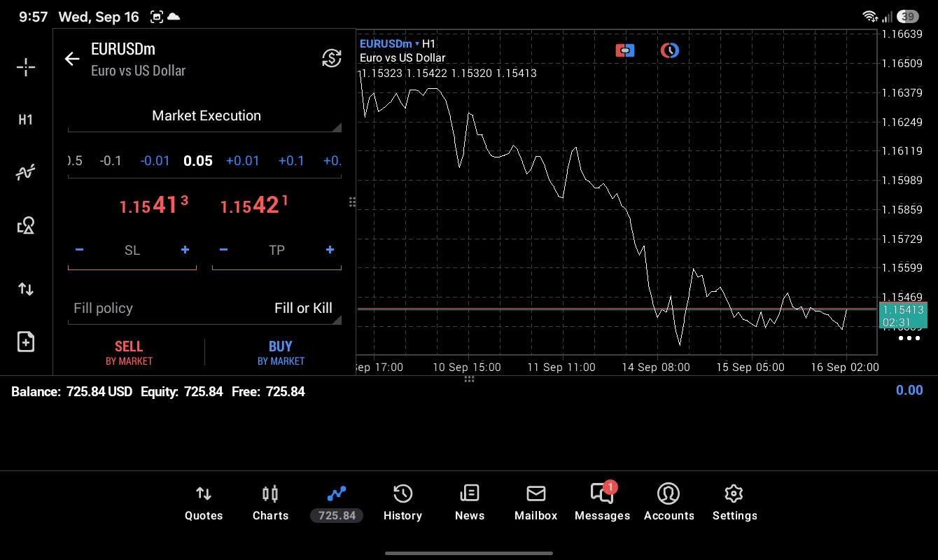Increase volume by +0.01
This screenshot has height=560, width=938.
pyautogui.click(x=242, y=161)
